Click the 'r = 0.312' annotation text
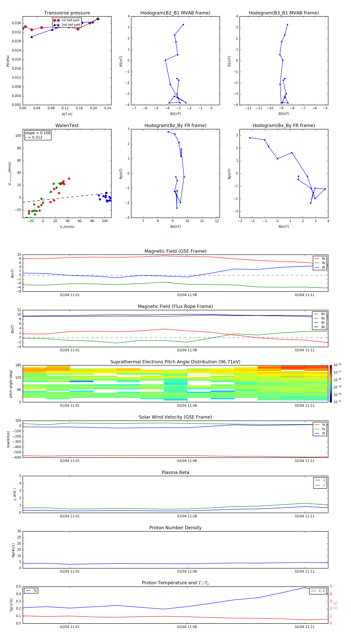Viewport: 351px width, 644px height. [x=34, y=137]
